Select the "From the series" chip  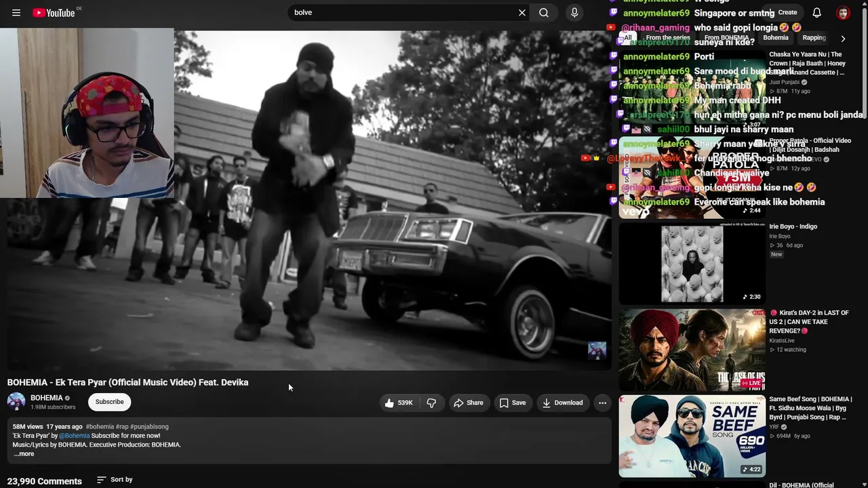pos(668,38)
